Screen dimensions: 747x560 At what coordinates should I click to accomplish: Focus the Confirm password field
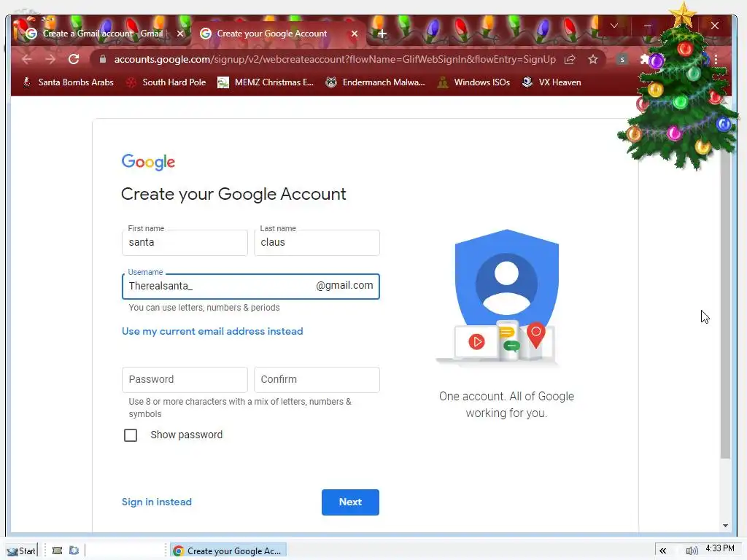click(317, 379)
